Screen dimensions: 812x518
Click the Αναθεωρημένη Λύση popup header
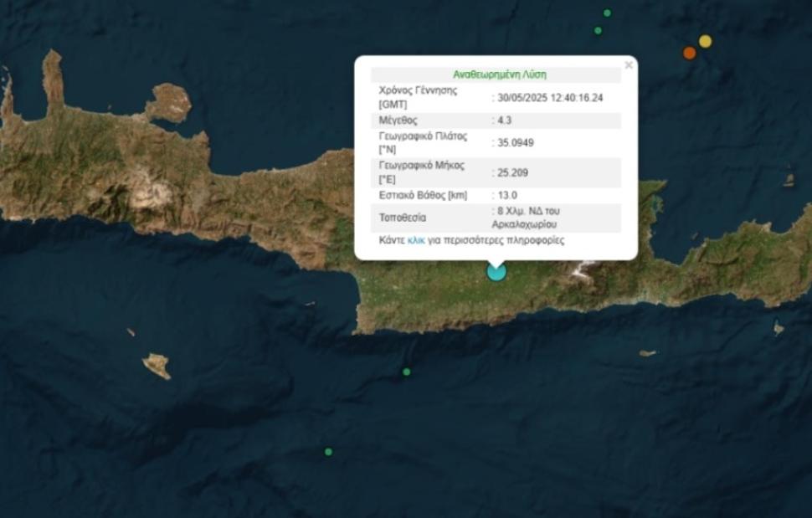(x=499, y=74)
